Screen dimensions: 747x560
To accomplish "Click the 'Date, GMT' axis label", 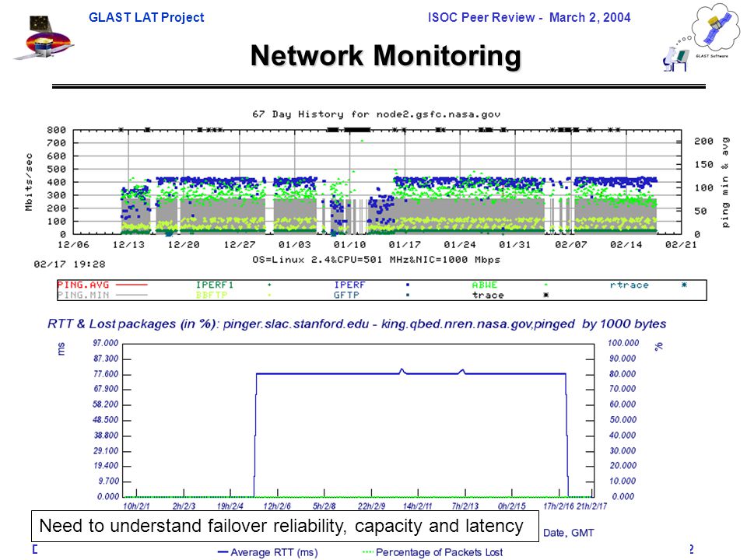I will (x=568, y=533).
